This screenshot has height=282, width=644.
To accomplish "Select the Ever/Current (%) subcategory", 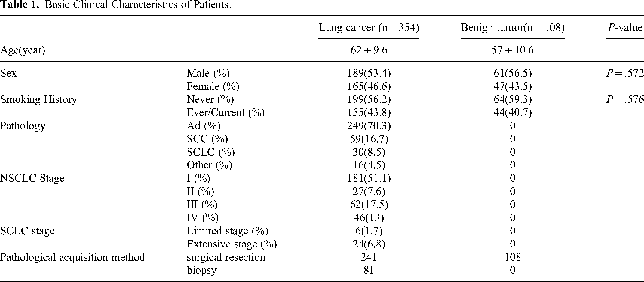I will 225,113.
